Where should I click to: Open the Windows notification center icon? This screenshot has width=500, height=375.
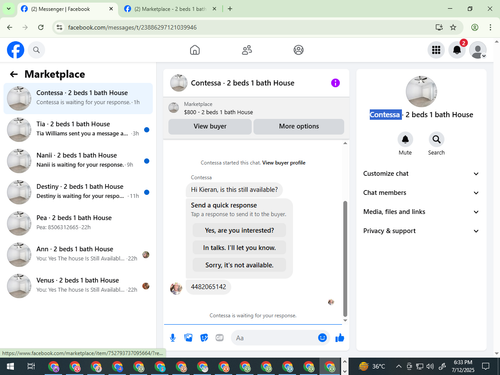point(486,367)
